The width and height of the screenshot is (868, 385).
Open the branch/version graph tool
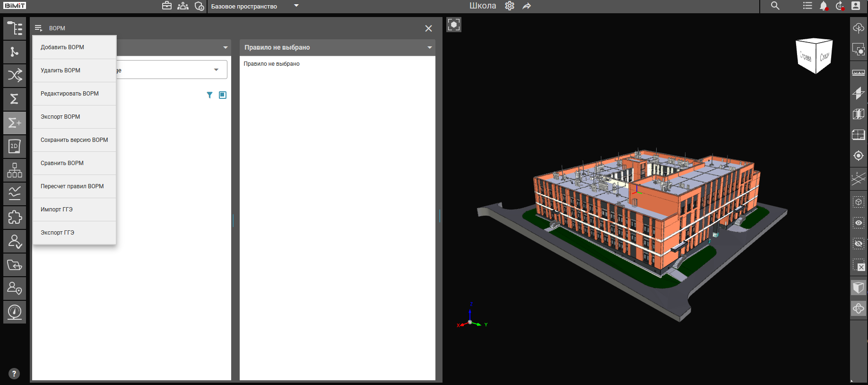(15, 52)
